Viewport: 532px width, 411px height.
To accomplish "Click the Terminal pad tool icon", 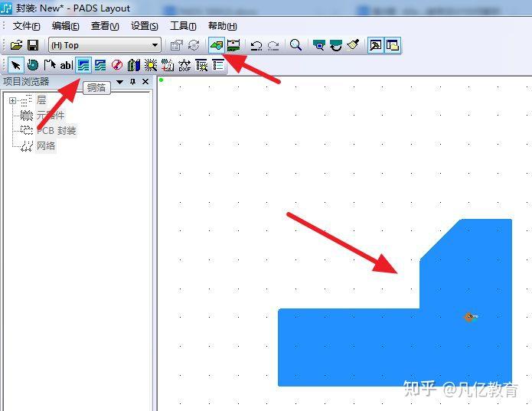I will (x=33, y=65).
